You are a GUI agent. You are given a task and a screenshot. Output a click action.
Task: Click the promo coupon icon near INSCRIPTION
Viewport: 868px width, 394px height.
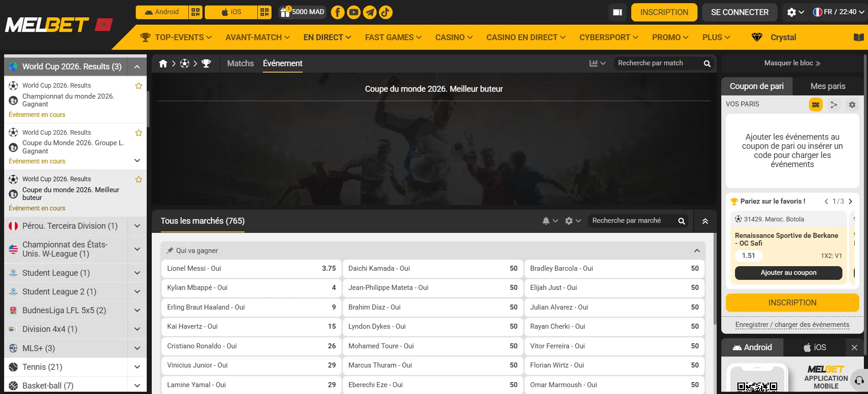618,12
